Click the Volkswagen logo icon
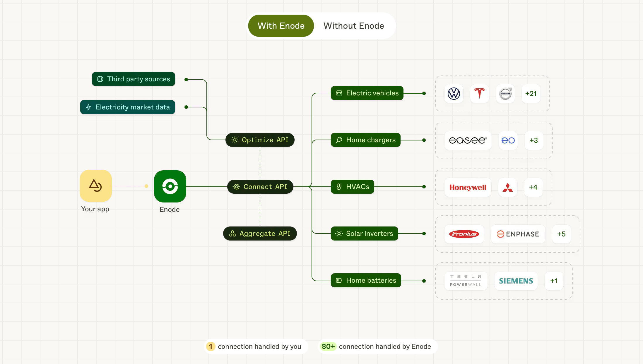This screenshot has width=643, height=364. [x=454, y=94]
